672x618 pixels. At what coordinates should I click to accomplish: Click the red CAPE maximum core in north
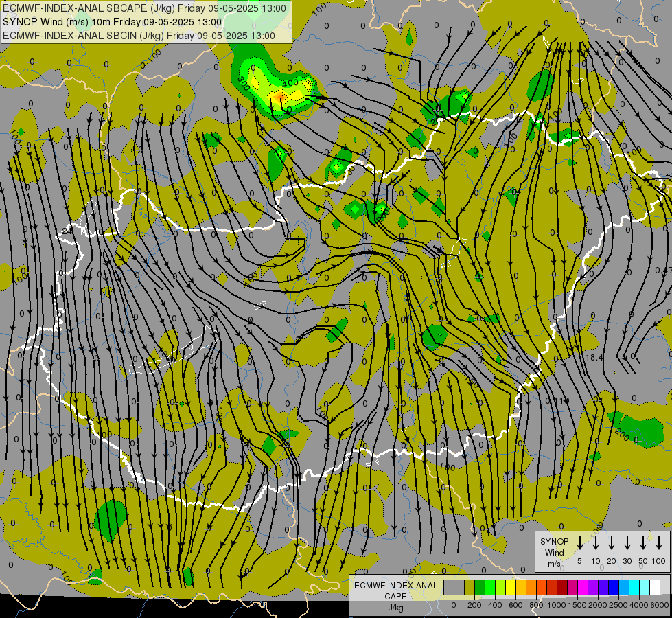click(280, 97)
